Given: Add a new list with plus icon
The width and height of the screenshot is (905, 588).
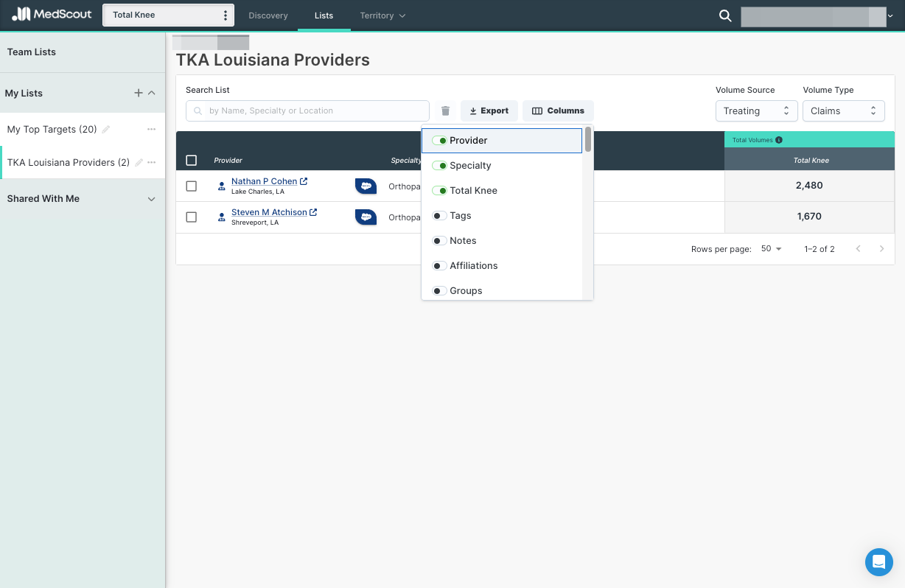Looking at the screenshot, I should [x=139, y=93].
